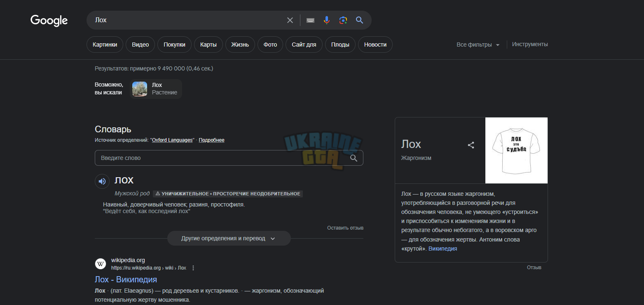Click Отзыв below the knowledge panel
This screenshot has width=644, height=305.
click(x=534, y=267)
